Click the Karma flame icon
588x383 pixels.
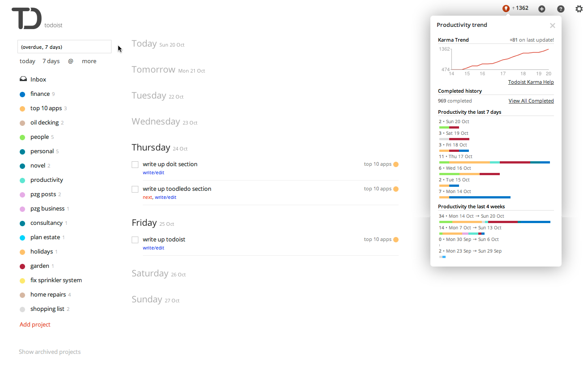tap(506, 9)
